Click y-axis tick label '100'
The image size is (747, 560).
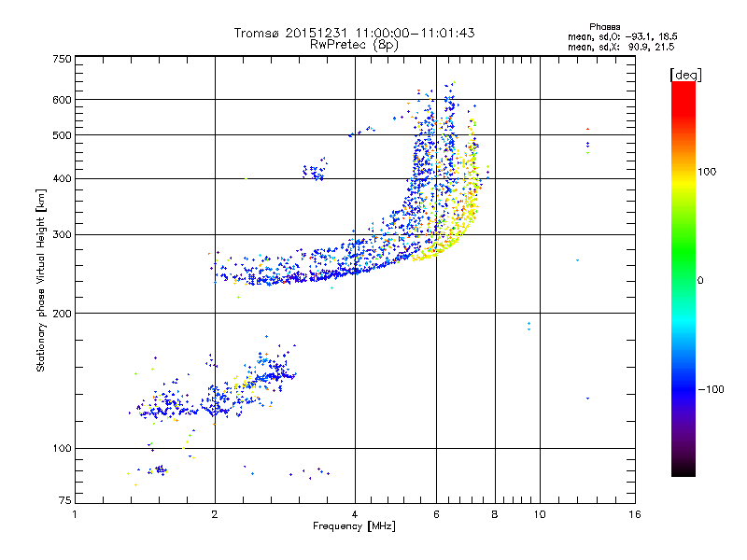63,449
